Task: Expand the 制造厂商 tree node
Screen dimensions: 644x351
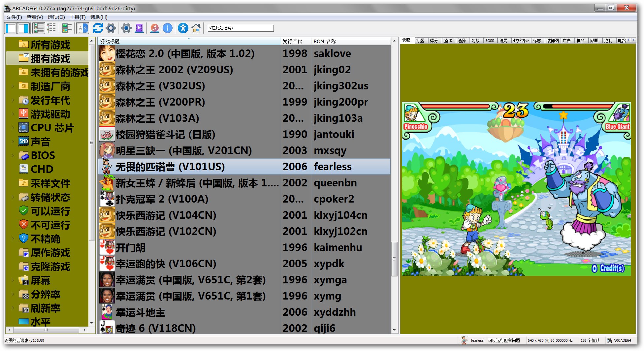Action: (x=13, y=86)
